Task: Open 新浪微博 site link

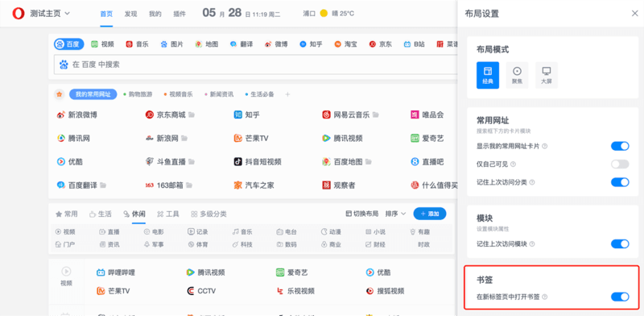Action: [x=77, y=114]
